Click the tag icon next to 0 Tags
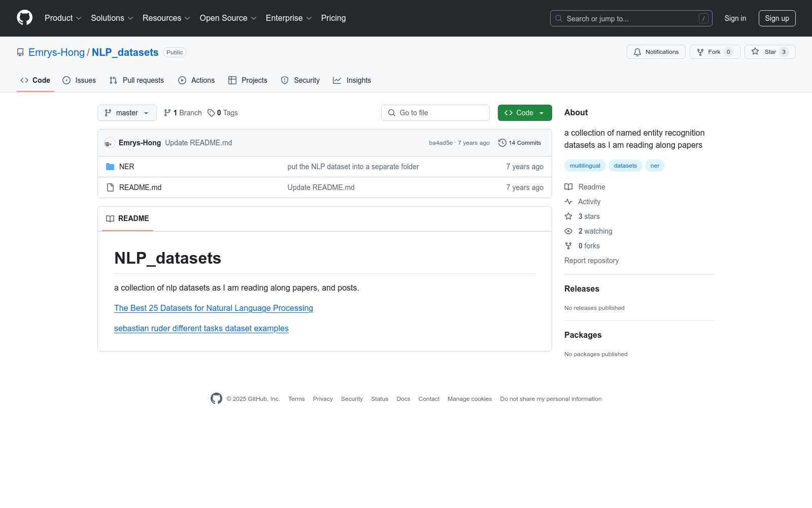This screenshot has height=508, width=812. click(x=211, y=113)
